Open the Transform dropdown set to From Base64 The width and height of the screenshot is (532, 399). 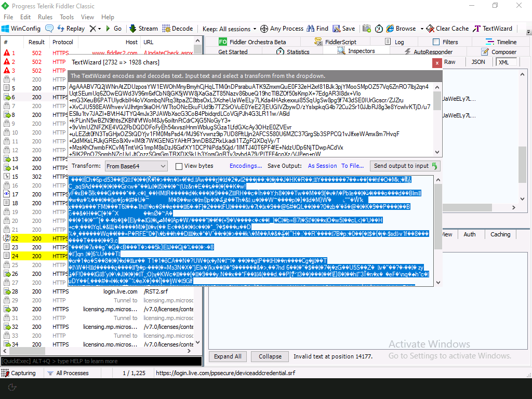[x=136, y=166]
